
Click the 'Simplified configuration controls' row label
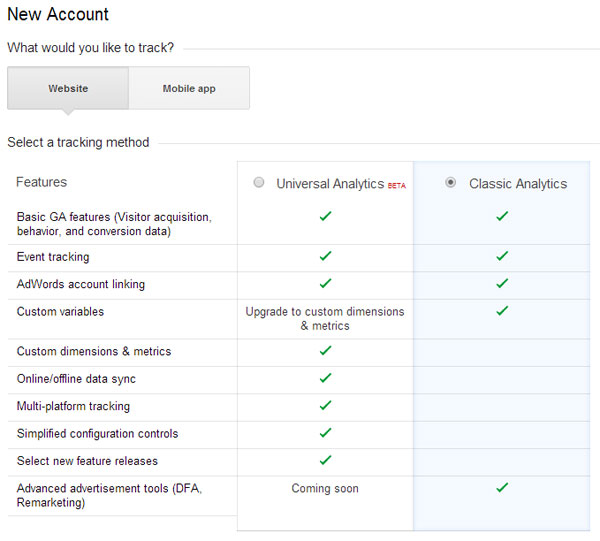[97, 433]
